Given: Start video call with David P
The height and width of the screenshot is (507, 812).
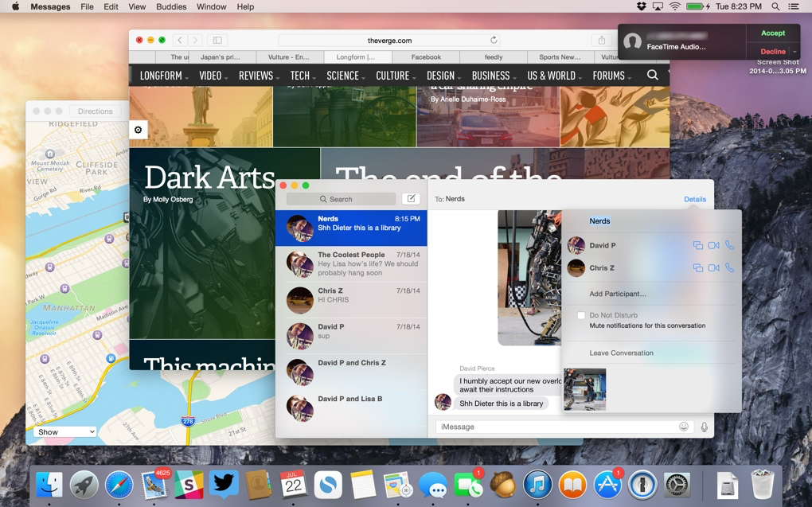Looking at the screenshot, I should [x=713, y=246].
